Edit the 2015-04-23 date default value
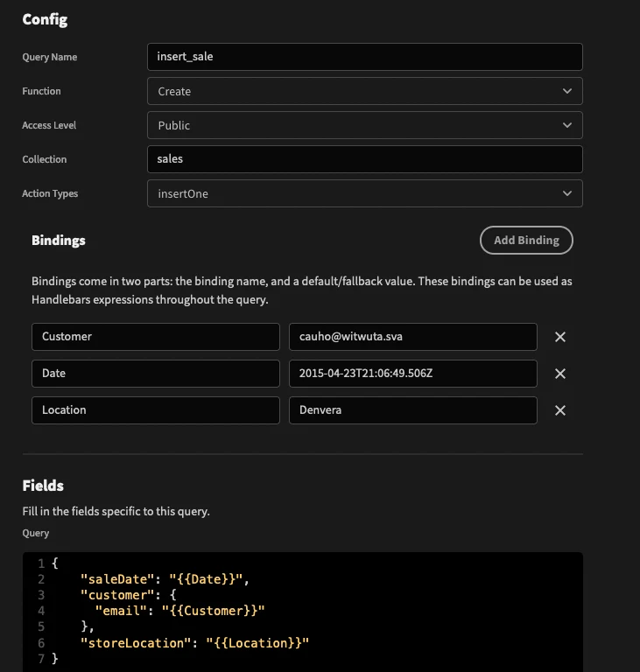The width and height of the screenshot is (640, 672). point(413,374)
